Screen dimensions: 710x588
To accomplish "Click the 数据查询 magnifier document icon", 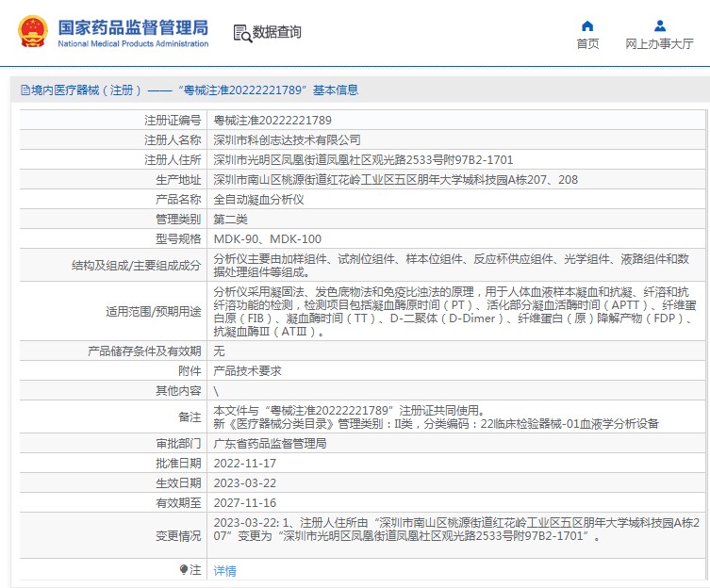I will (x=241, y=33).
